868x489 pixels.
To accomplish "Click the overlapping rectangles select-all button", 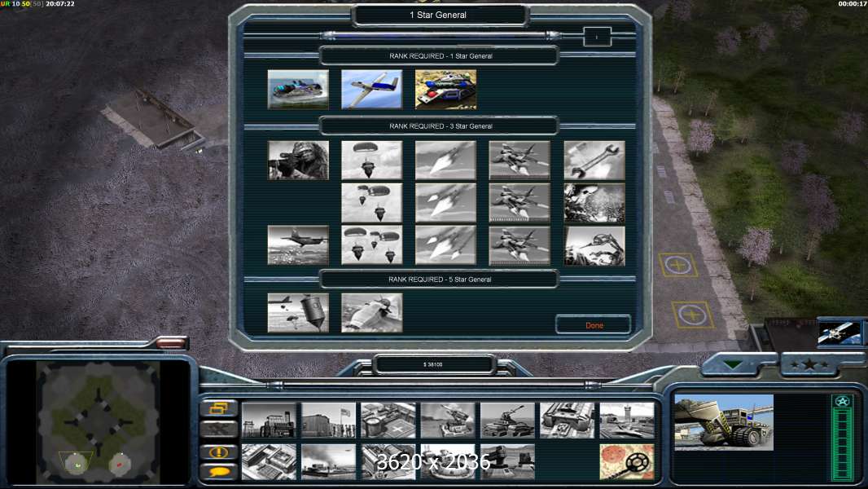I will point(219,408).
